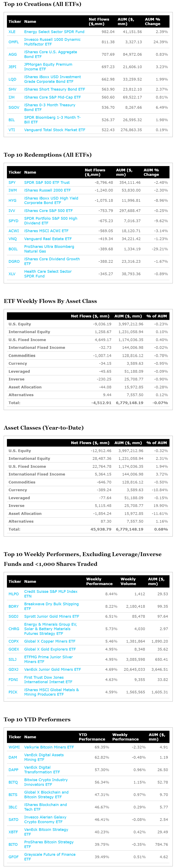The image size is (176, 868).
Task: Select iShares MSCI ACWI ETF link
Action: 46,231
